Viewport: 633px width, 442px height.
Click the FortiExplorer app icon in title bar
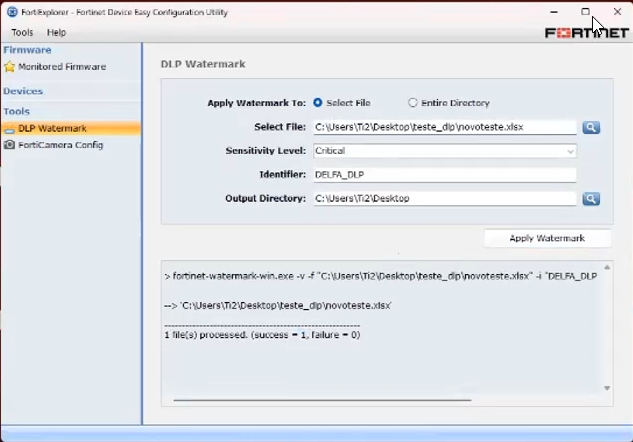[12, 12]
